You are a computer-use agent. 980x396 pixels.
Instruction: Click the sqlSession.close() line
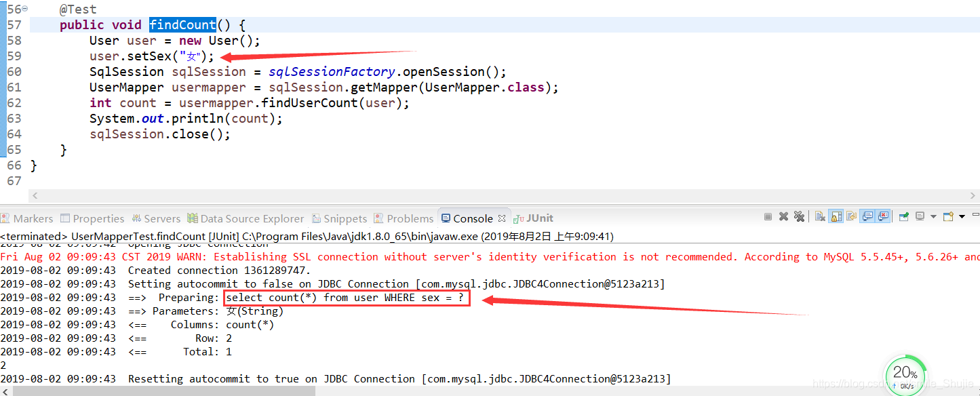pos(160,134)
